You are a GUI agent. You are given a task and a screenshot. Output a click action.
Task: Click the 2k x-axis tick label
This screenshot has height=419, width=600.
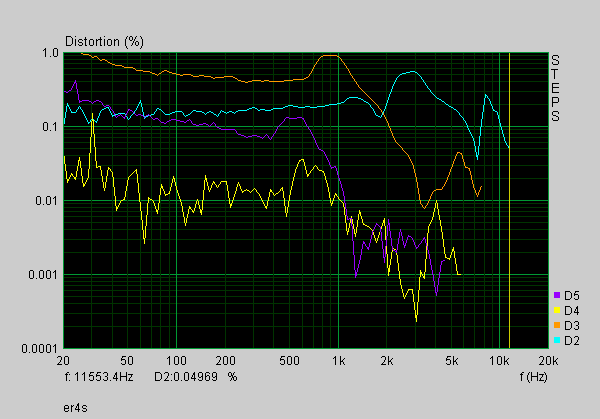387,361
